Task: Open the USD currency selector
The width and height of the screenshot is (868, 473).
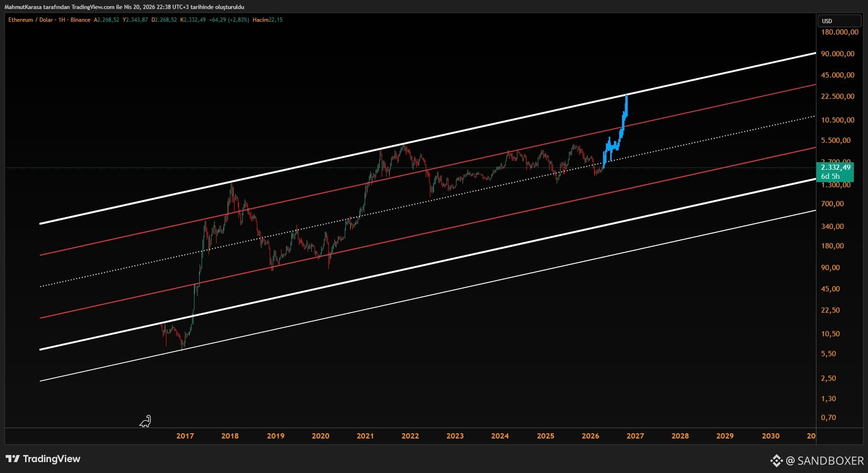Action: tap(839, 21)
